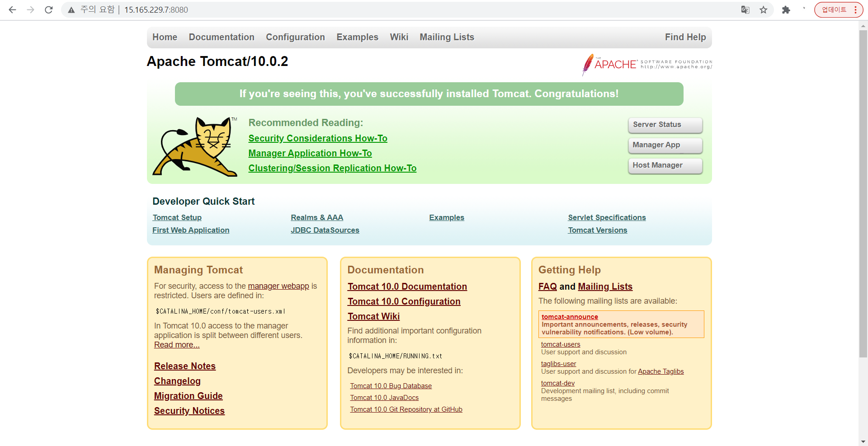Click the Manager App button

[665, 145]
